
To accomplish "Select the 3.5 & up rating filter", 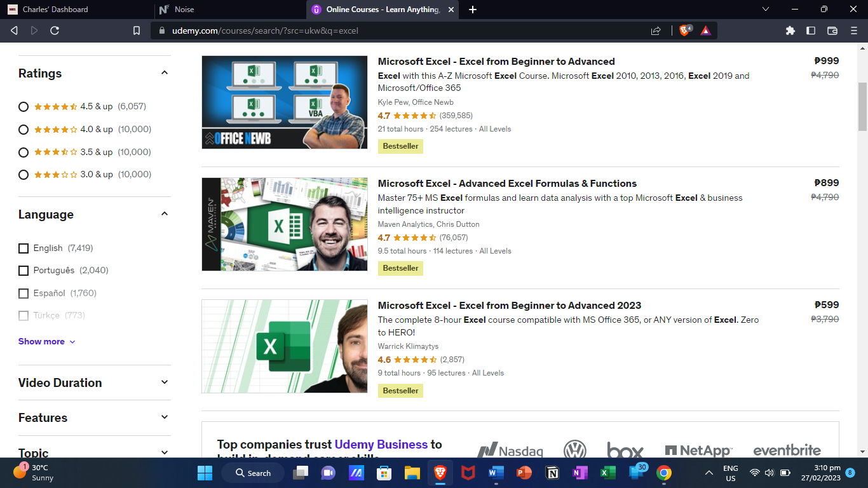I will 24,152.
